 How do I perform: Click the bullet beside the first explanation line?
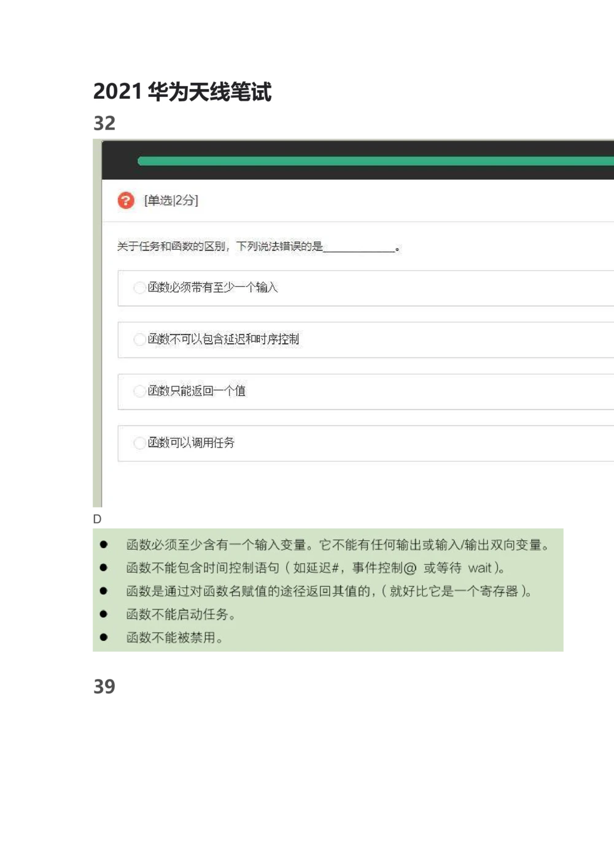tap(103, 543)
